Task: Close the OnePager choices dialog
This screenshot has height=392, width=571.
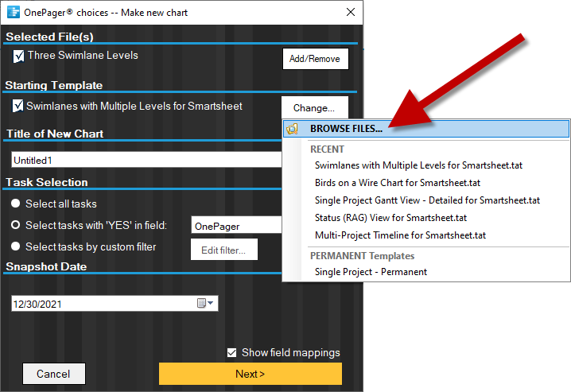Action: click(x=351, y=12)
